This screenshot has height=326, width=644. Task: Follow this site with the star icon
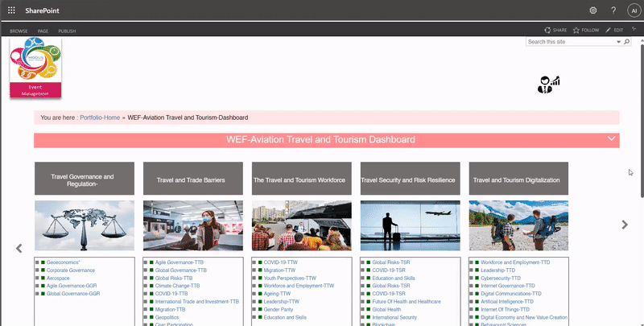(x=576, y=30)
